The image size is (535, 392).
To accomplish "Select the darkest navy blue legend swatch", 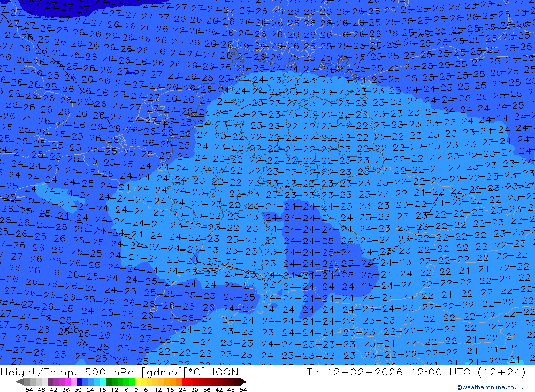I will coord(79,381).
